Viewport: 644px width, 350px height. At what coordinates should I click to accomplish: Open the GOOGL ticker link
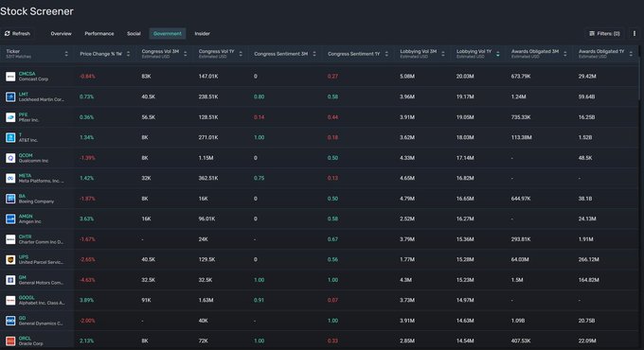pos(27,297)
